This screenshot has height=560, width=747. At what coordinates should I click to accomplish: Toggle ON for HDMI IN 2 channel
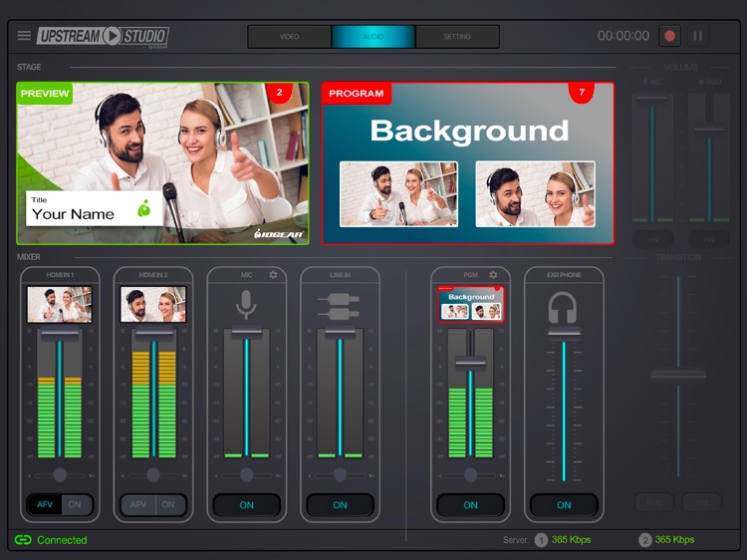(x=168, y=504)
